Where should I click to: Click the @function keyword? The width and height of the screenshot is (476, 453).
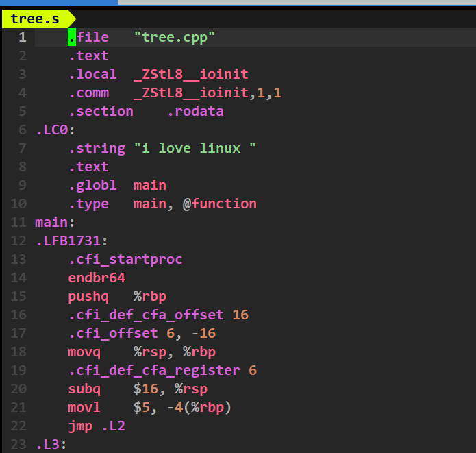coord(219,204)
